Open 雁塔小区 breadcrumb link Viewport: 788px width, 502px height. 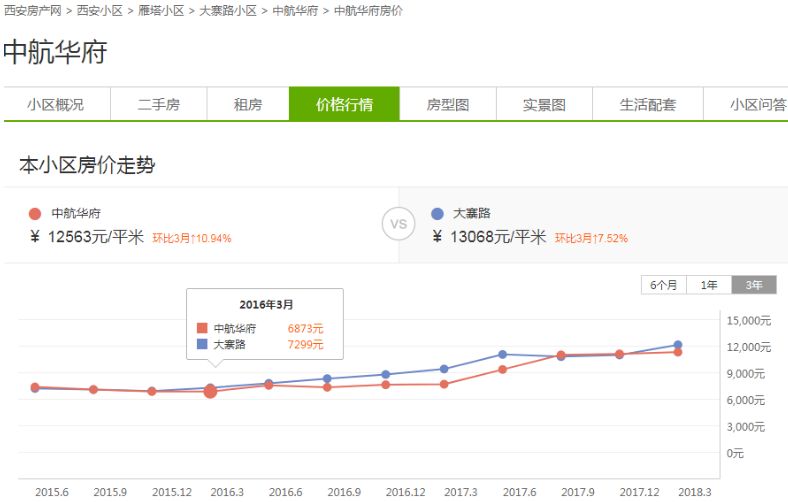161,11
